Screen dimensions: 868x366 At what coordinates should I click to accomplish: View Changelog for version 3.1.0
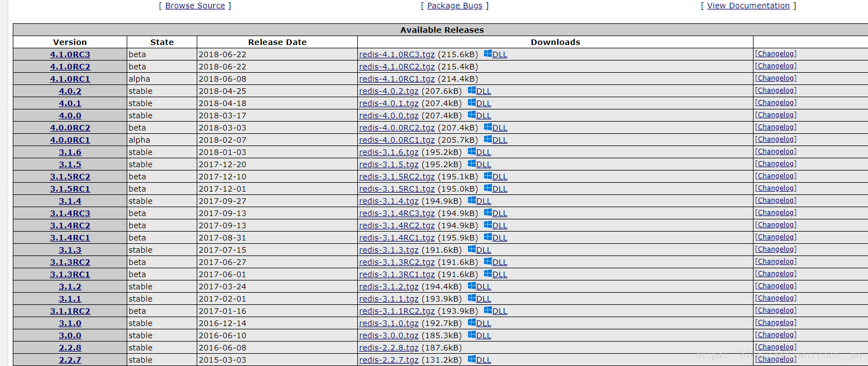coord(775,323)
